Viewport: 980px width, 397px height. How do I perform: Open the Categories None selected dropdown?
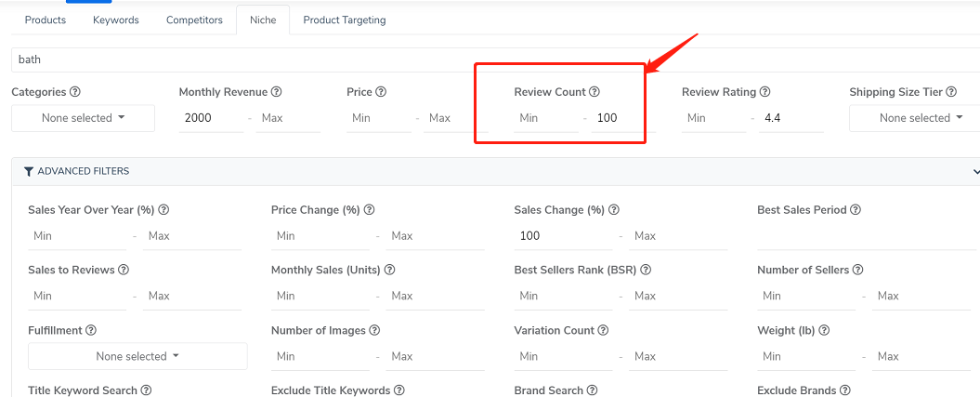point(83,118)
